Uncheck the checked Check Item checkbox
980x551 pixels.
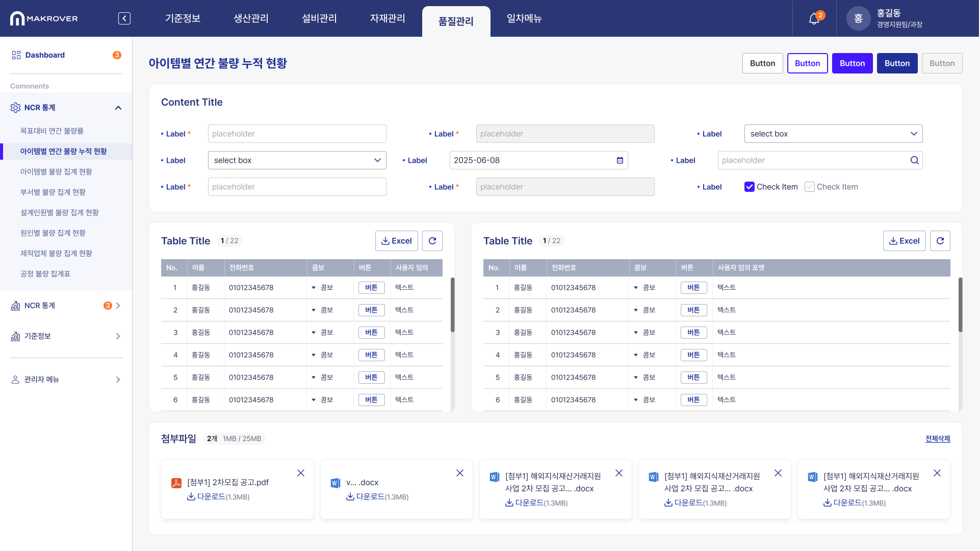pyautogui.click(x=749, y=187)
